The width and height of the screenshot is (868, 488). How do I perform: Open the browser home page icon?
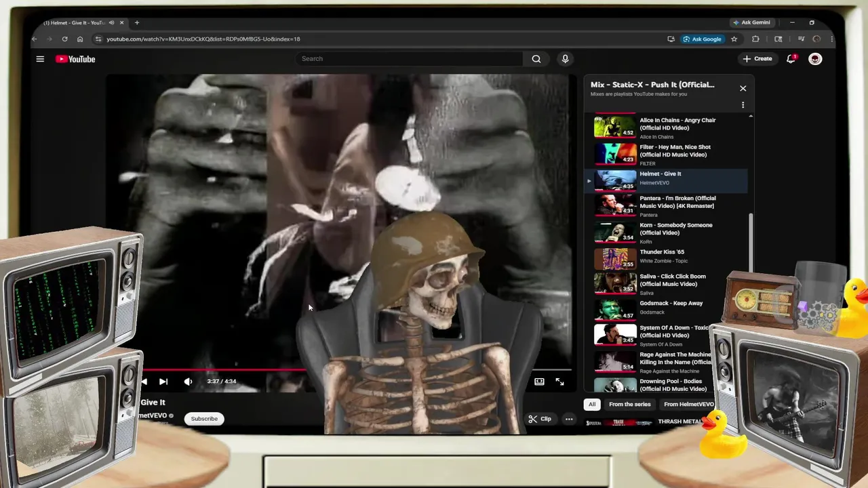tap(80, 39)
